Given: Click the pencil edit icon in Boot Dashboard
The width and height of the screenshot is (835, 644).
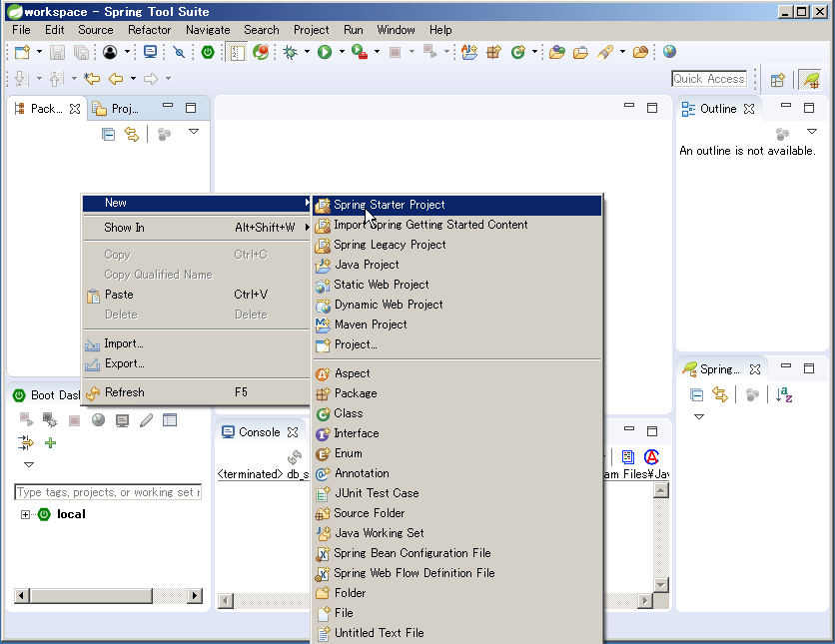Looking at the screenshot, I should click(x=146, y=421).
